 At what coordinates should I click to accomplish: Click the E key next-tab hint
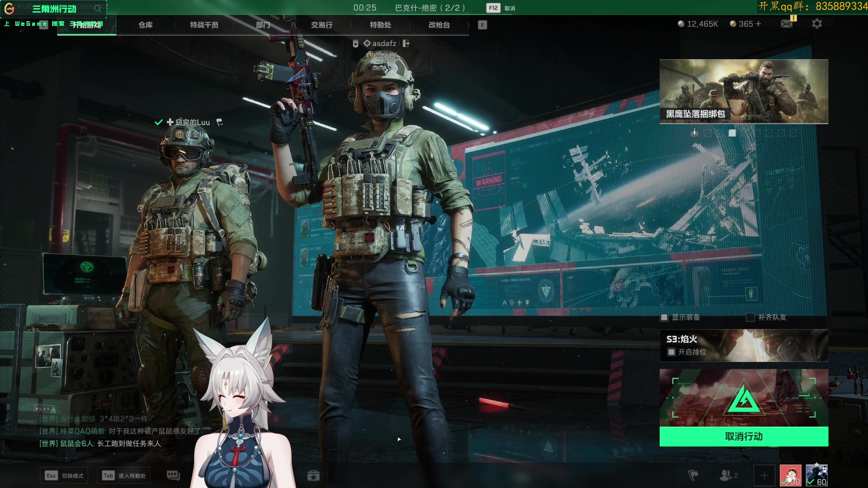[482, 25]
